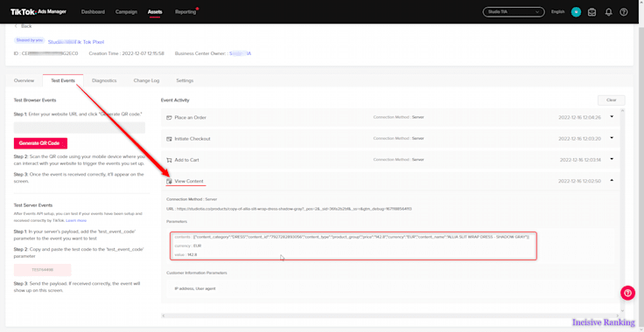This screenshot has width=644, height=332.
Task: Open the Learn more link
Action: [x=76, y=220]
